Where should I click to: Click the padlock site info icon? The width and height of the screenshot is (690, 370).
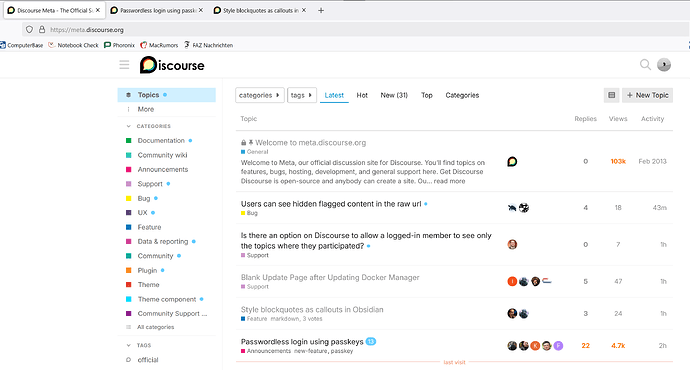coord(42,29)
